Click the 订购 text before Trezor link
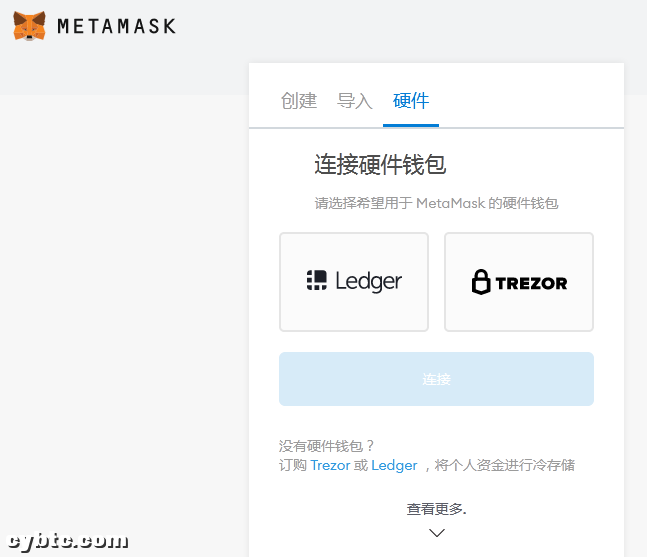This screenshot has width=647, height=557. pyautogui.click(x=293, y=465)
